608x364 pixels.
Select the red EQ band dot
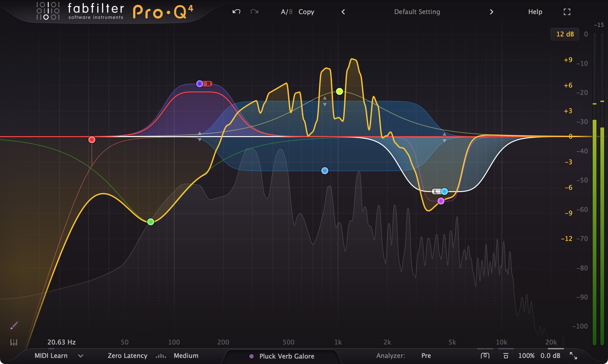pyautogui.click(x=92, y=139)
